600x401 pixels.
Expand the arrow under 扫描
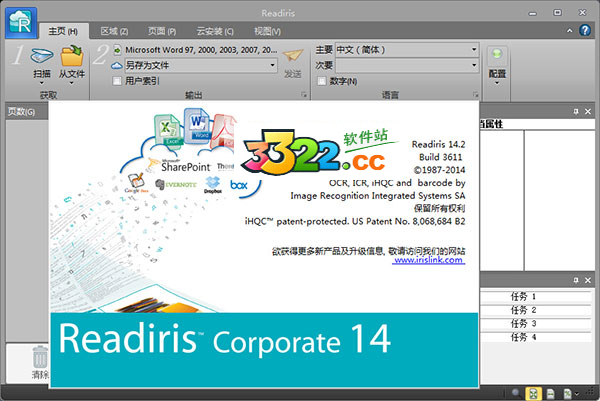[x=42, y=83]
